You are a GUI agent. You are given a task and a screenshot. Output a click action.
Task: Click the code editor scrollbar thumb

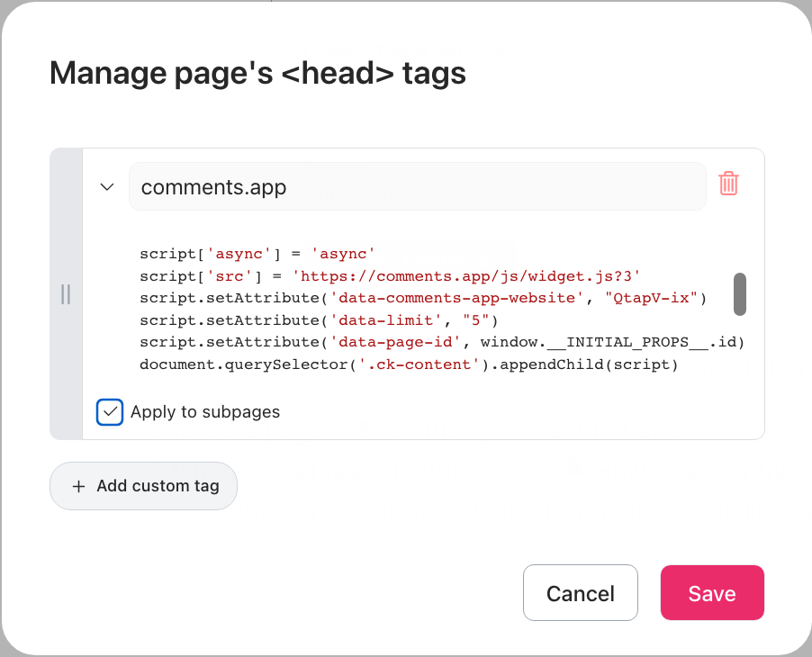740,294
